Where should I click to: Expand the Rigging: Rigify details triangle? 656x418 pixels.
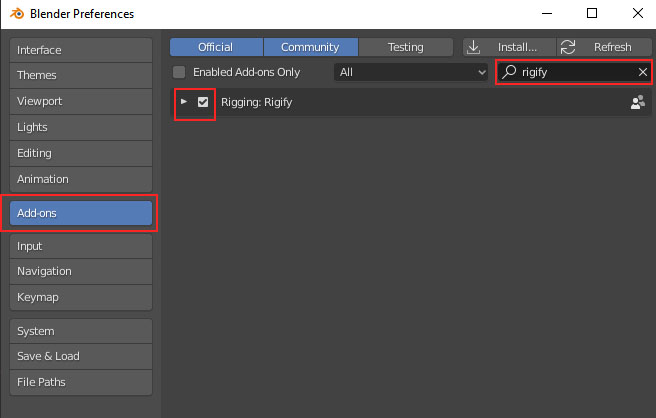click(184, 102)
